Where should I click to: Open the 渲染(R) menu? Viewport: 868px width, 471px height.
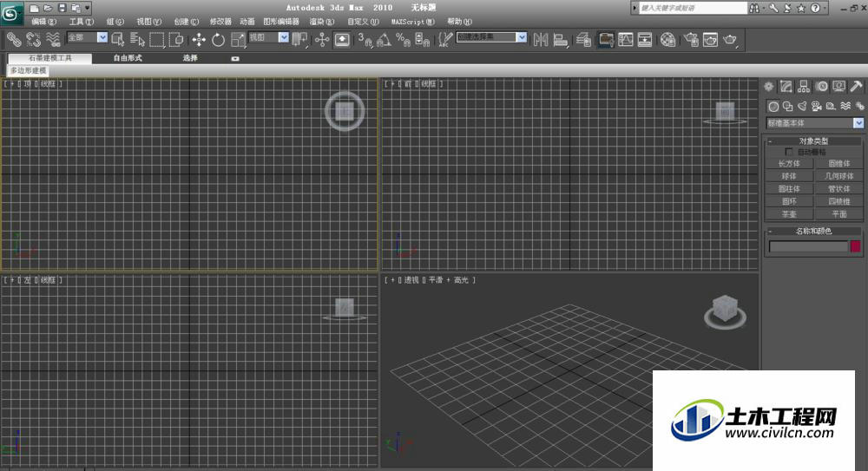coord(322,22)
